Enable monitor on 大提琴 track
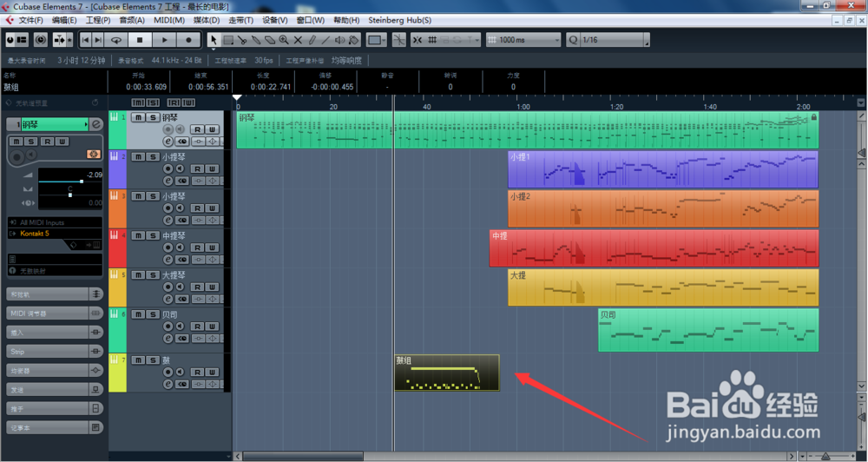 point(180,287)
